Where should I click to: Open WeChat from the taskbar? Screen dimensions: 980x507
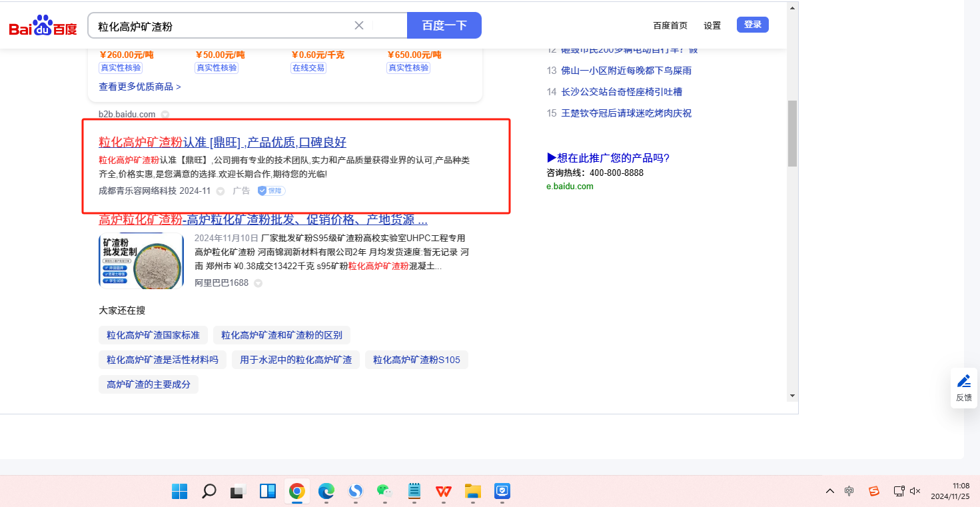[384, 492]
